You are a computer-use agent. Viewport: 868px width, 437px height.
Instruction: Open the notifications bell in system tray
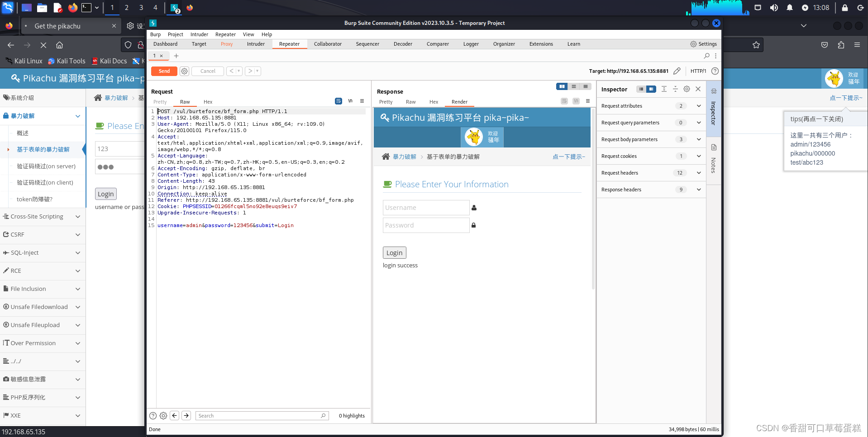pyautogui.click(x=789, y=8)
